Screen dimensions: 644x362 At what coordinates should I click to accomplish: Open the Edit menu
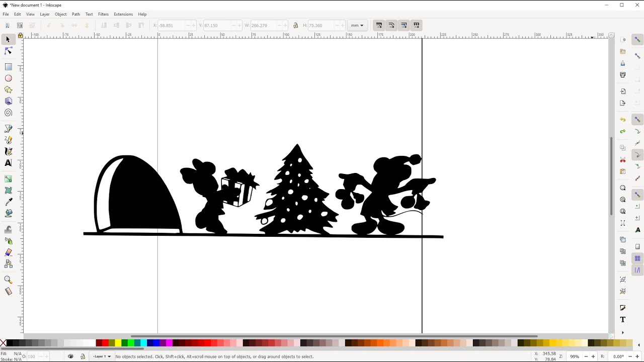tap(18, 14)
